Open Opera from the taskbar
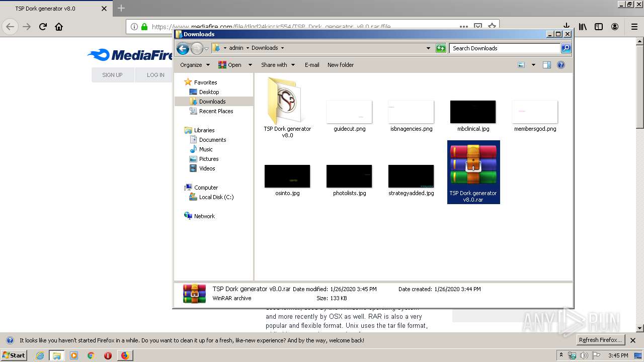The image size is (644, 362). coord(108,355)
